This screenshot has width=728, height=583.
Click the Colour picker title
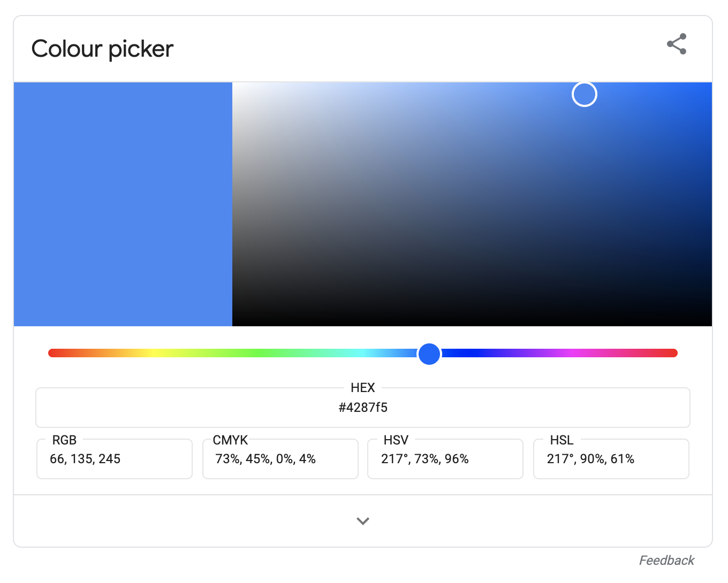click(x=102, y=48)
